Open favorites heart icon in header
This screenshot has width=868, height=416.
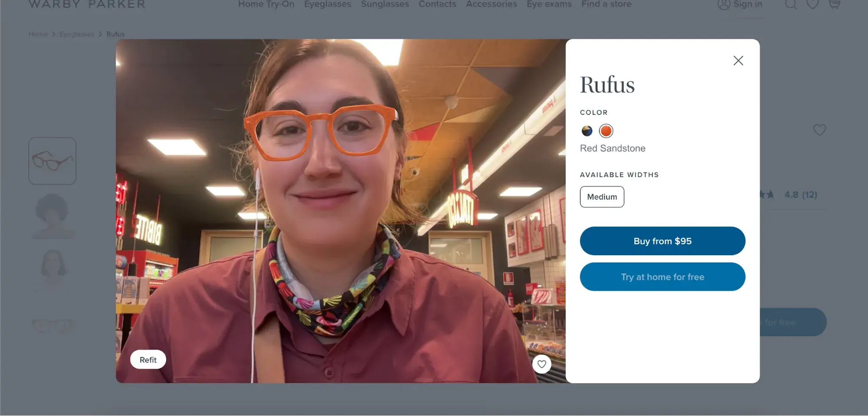(812, 4)
